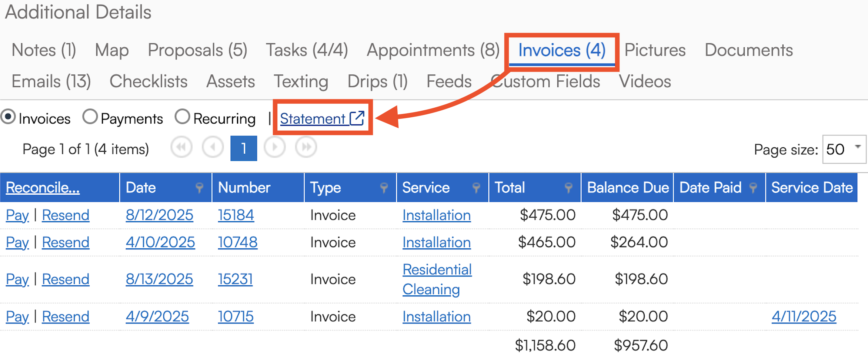Image resolution: width=868 pixels, height=356 pixels.
Task: Open invoice number 15231
Action: pyautogui.click(x=235, y=279)
